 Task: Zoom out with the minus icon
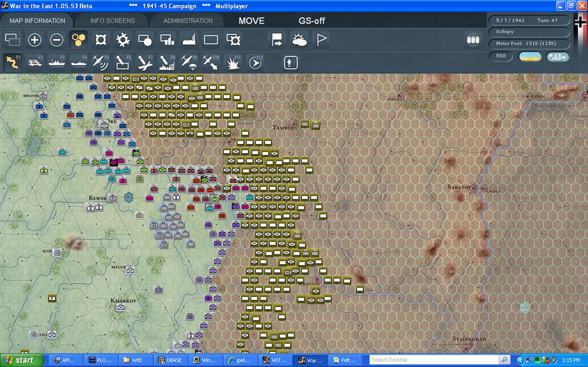pyautogui.click(x=56, y=40)
